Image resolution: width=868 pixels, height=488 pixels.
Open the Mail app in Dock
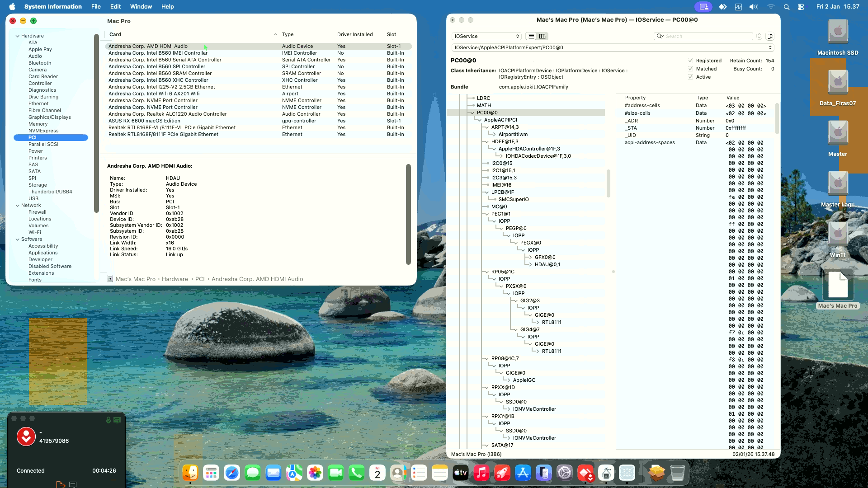[x=274, y=473]
